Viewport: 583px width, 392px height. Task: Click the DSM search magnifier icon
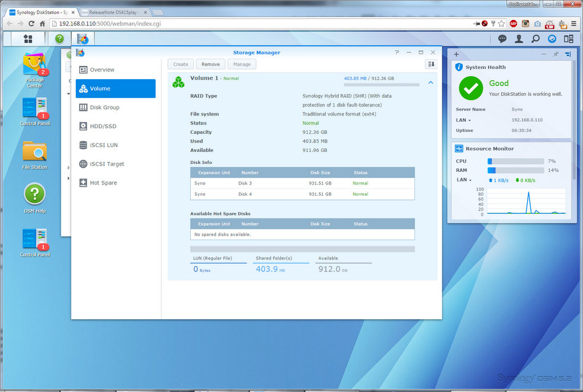pyautogui.click(x=535, y=39)
